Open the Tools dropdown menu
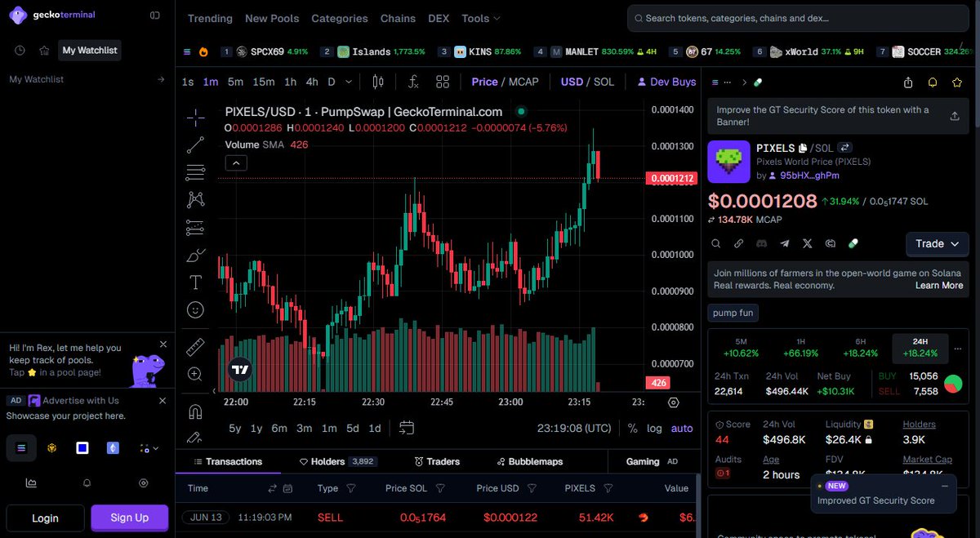Screen dimensions: 980x538 pyautogui.click(x=481, y=18)
